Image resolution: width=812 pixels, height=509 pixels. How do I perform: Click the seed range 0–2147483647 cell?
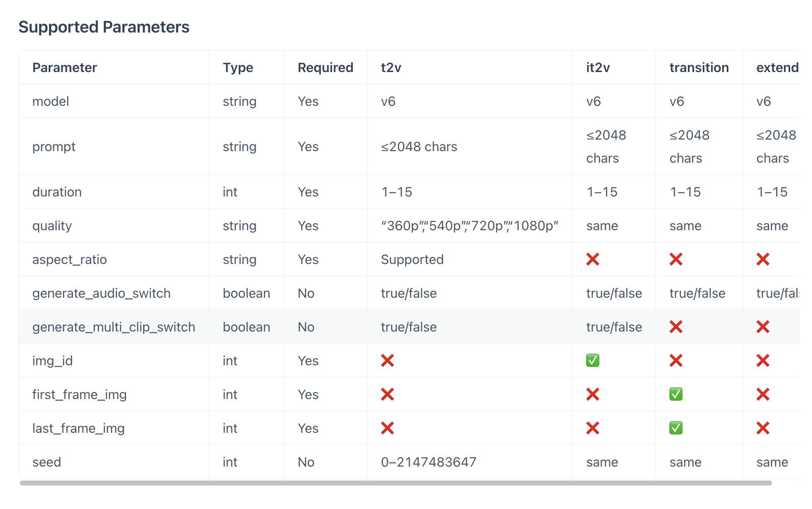(428, 462)
